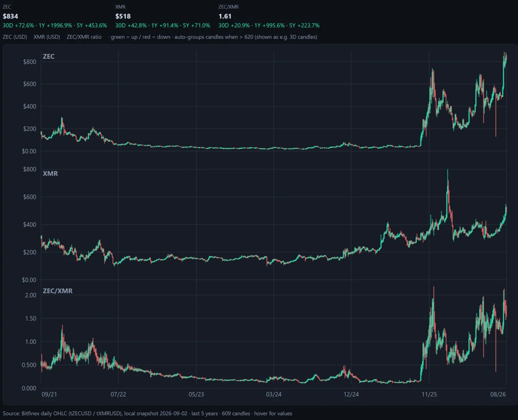The image size is (518, 420).
Task: Click XMR's 1Y +91.4% change figure
Action: (x=165, y=26)
